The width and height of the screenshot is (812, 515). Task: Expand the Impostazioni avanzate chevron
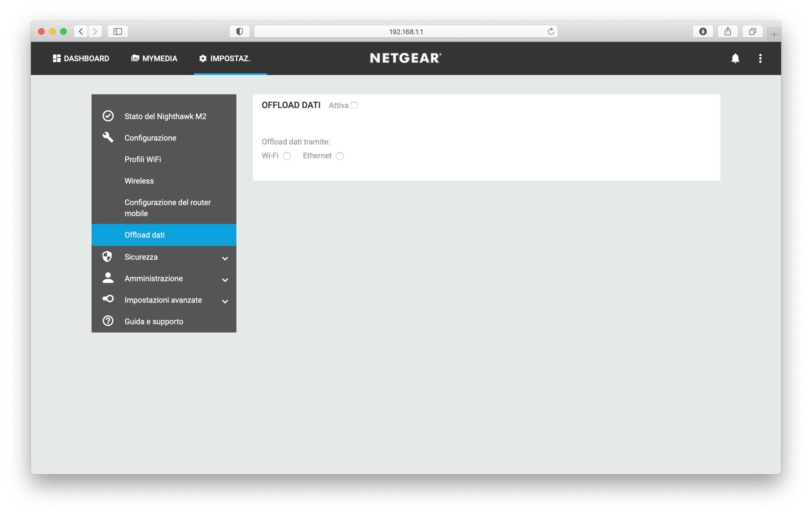(225, 302)
